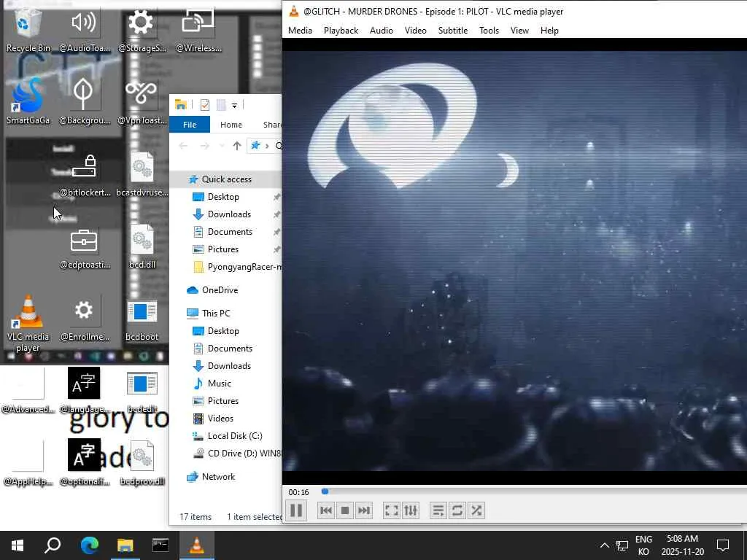The width and height of the screenshot is (747, 560).
Task: Open Documents under This PC
Action: (230, 349)
